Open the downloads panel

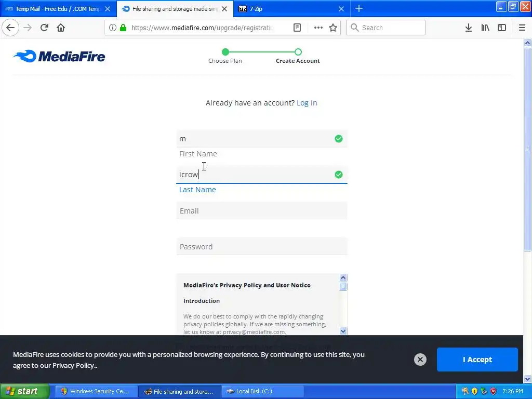point(469,28)
